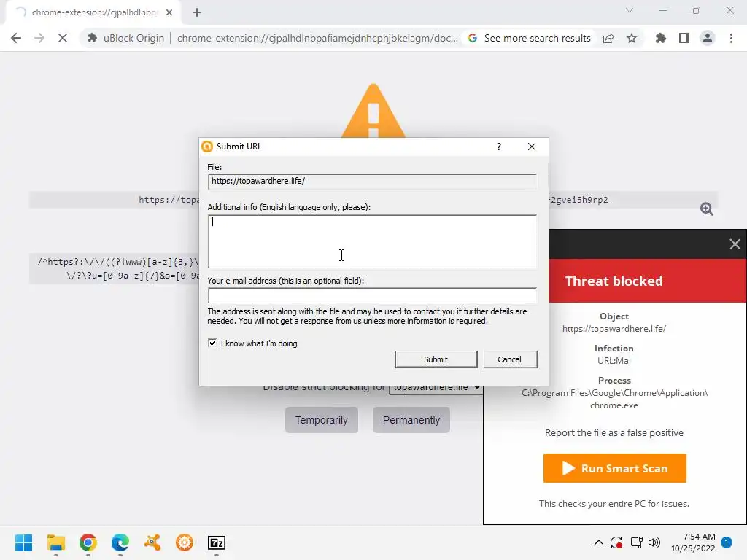Open a new browser tab
The image size is (747, 560).
pyautogui.click(x=197, y=12)
